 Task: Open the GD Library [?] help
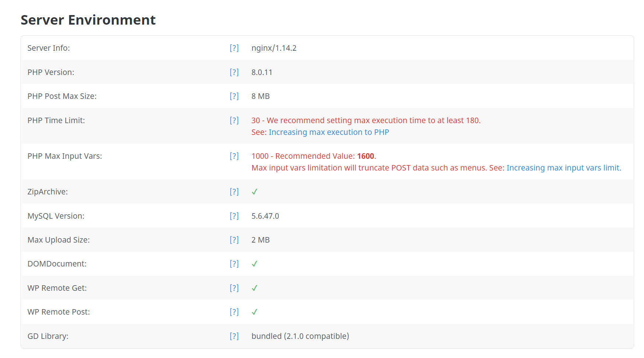(x=234, y=336)
